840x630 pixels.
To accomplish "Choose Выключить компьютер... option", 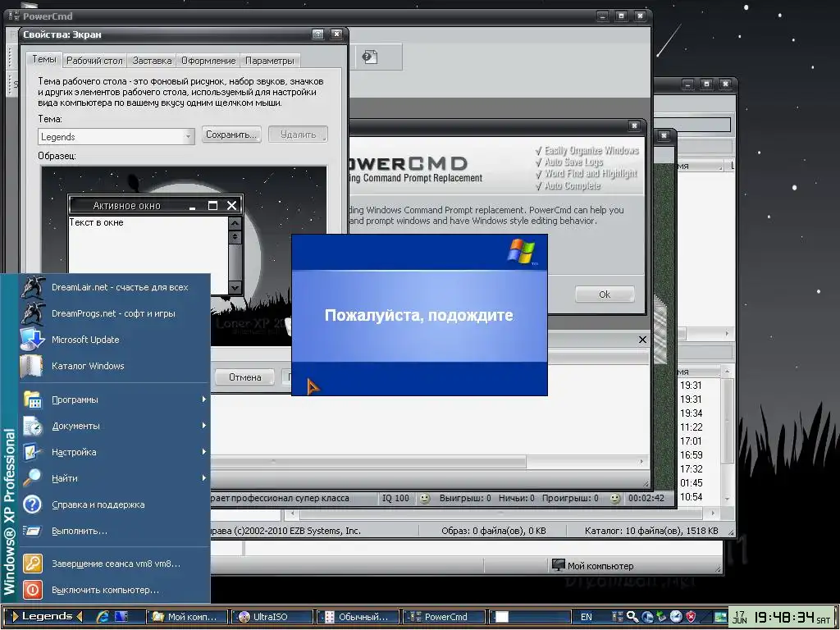I will point(115,590).
